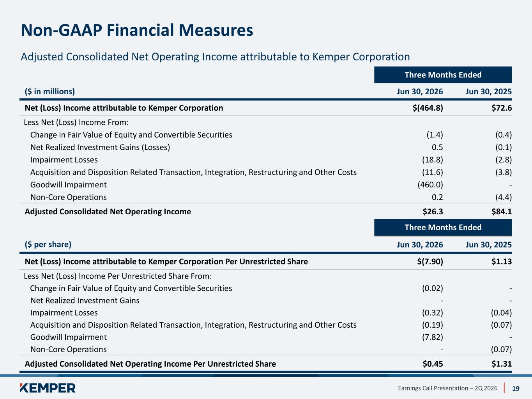532x399 pixels.
Task: Click the '(0.02)' per-share fair value amount
Action: (x=433, y=288)
